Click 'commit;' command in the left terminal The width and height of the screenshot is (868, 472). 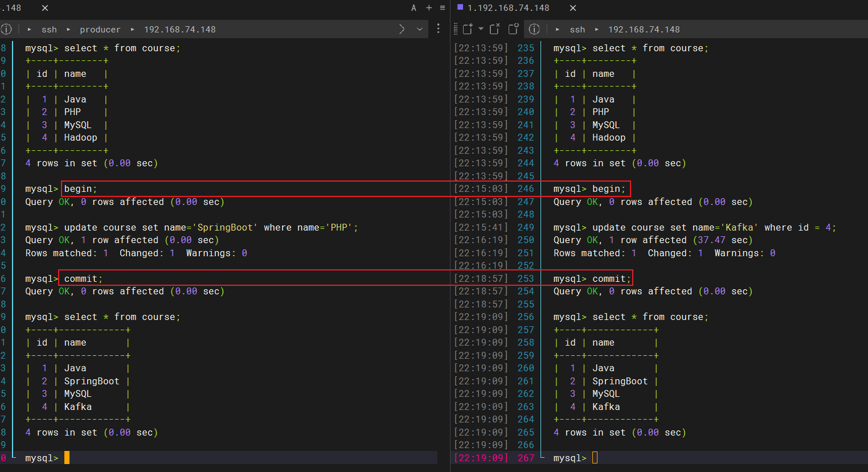coord(83,279)
